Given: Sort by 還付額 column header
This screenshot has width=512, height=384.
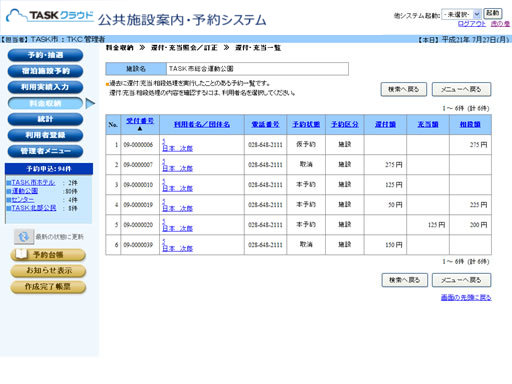Looking at the screenshot, I should 385,124.
